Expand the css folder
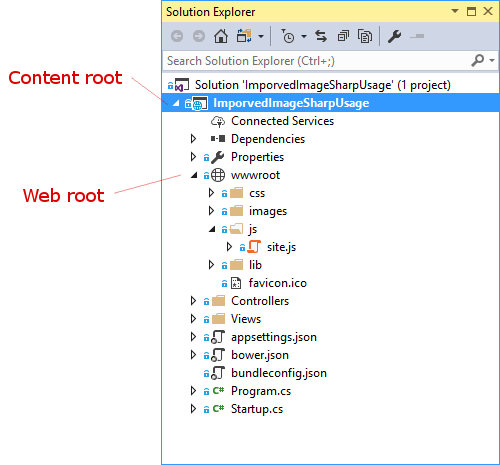This screenshot has width=500, height=465. pos(211,193)
